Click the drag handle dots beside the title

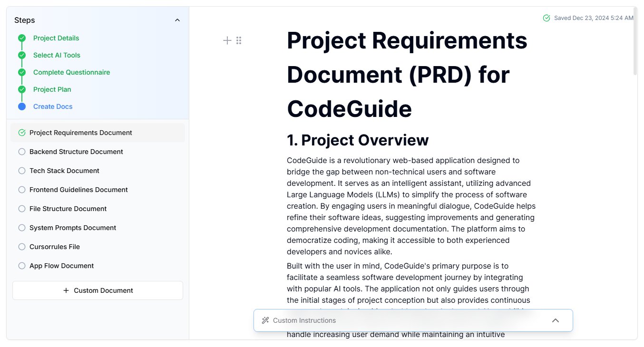coord(239,40)
